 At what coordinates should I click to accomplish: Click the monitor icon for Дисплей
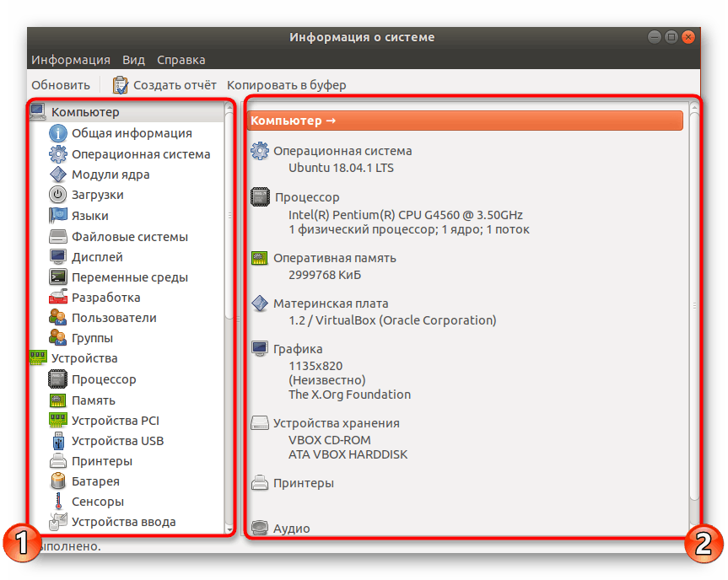pos(58,256)
